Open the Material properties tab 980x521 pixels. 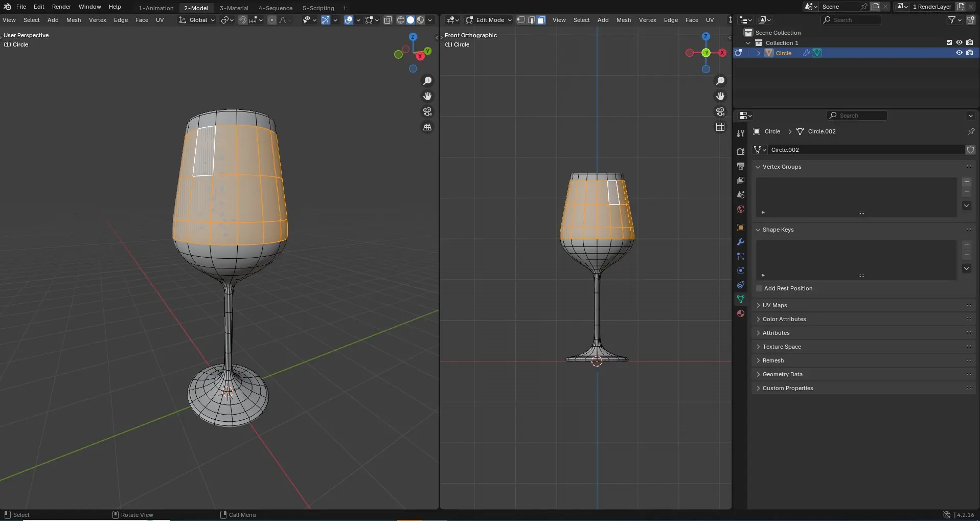click(741, 313)
